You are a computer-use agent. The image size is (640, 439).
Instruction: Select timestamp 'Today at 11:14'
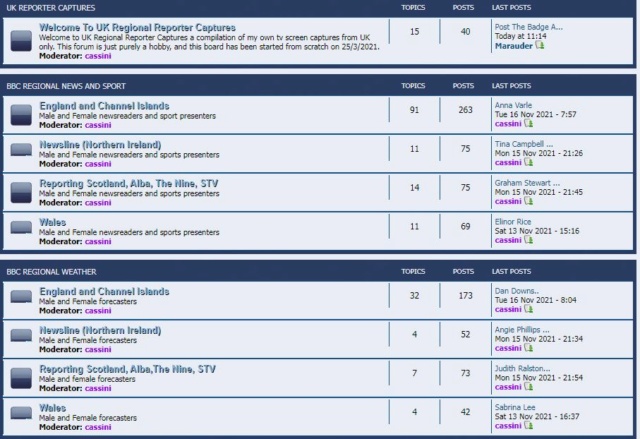click(x=520, y=36)
